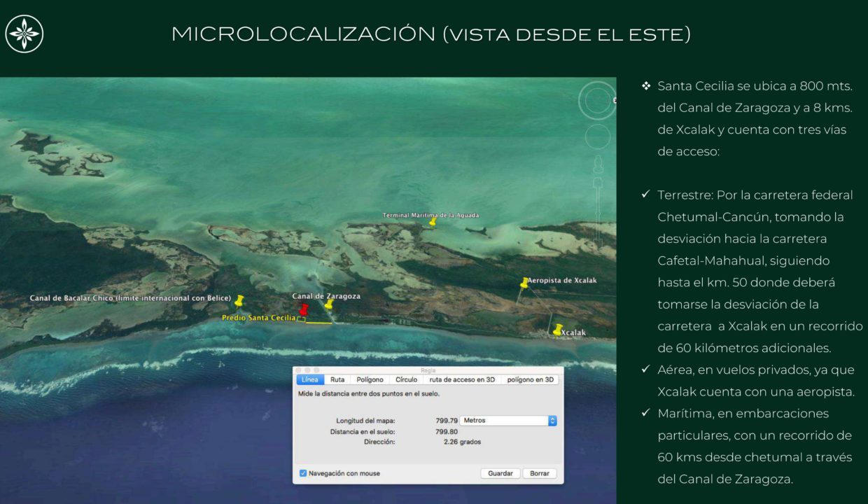This screenshot has width=868, height=504.
Task: Close the Regla window
Action: [x=297, y=370]
